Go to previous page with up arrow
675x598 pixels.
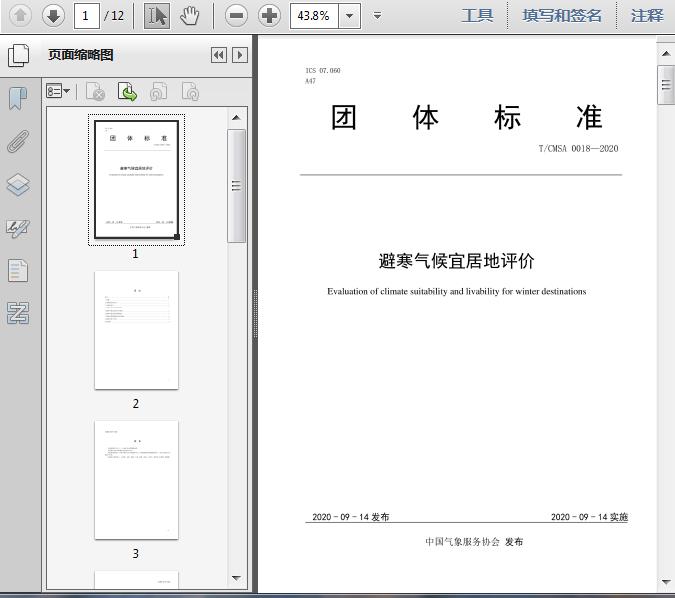pyautogui.click(x=20, y=16)
